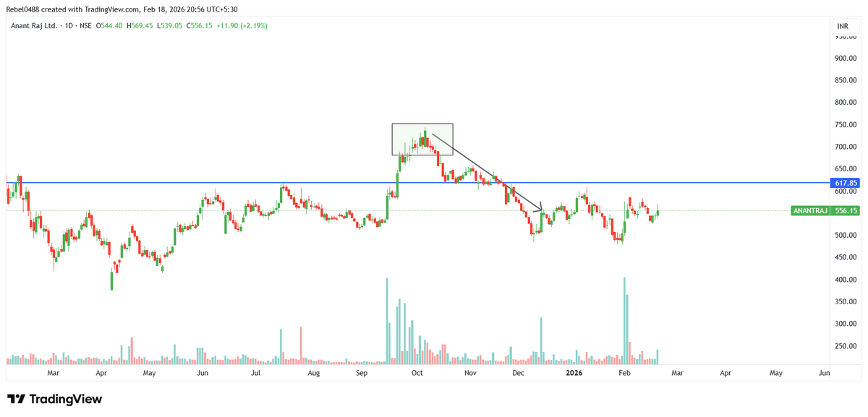Click the 2026 year axis label
Image resolution: width=868 pixels, height=417 pixels.
click(574, 374)
